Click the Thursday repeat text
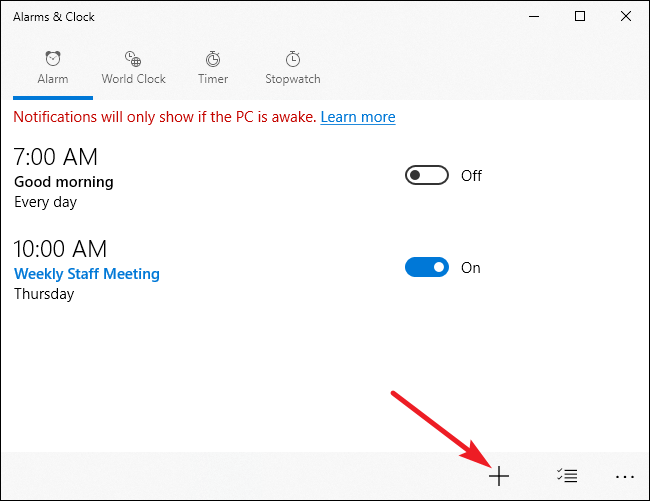The image size is (650, 501). (x=44, y=294)
